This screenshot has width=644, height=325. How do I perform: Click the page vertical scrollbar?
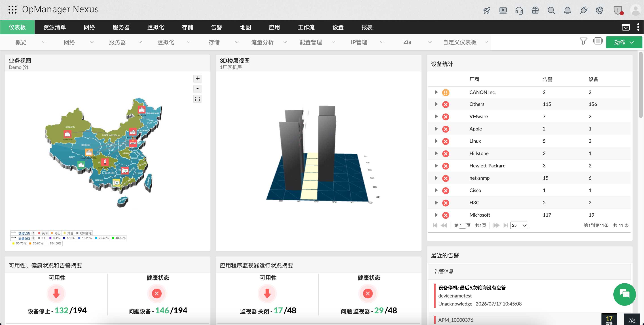click(x=640, y=85)
